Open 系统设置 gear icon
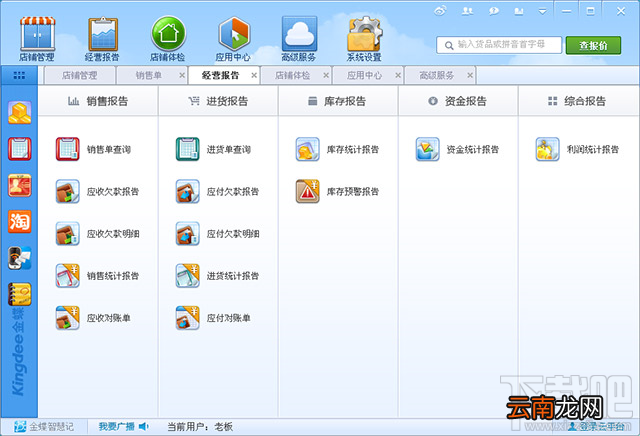This screenshot has height=436, width=640. (364, 39)
